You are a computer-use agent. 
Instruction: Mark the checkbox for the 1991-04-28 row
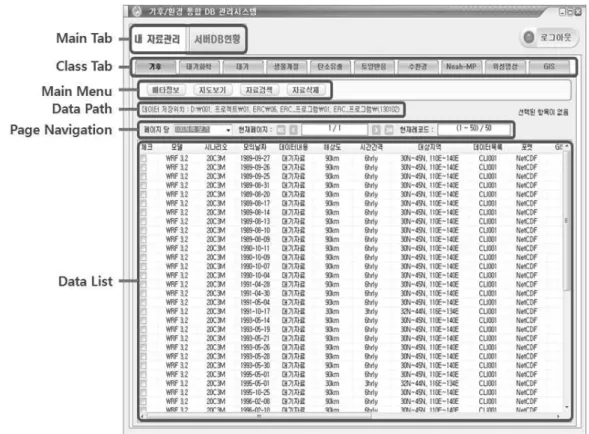[x=143, y=285]
